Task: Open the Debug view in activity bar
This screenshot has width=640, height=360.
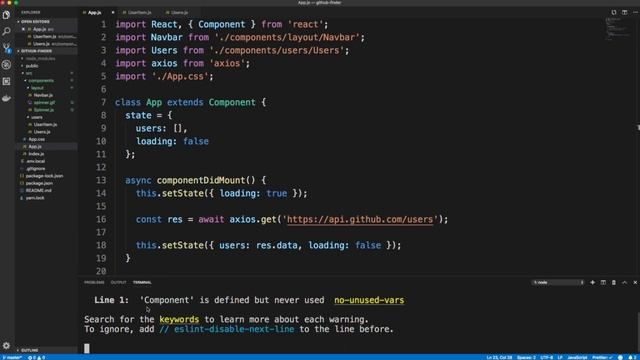Action: pos(6,64)
